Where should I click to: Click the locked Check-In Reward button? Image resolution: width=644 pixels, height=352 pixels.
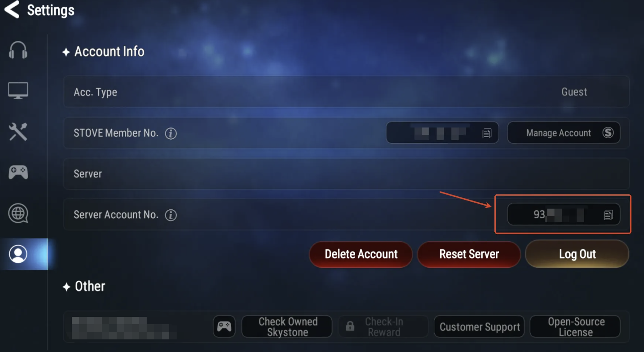click(x=383, y=326)
